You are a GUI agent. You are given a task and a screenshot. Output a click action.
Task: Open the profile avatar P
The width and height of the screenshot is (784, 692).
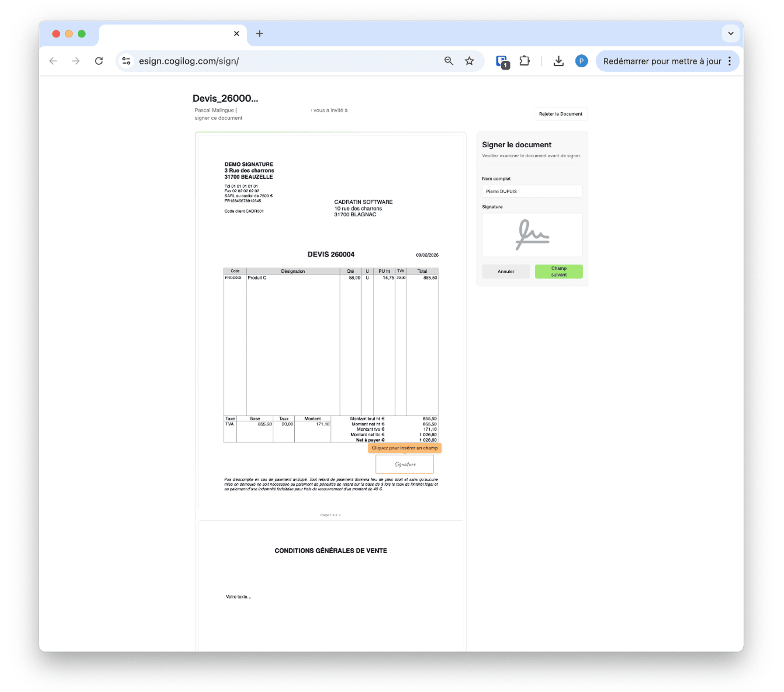pos(581,61)
